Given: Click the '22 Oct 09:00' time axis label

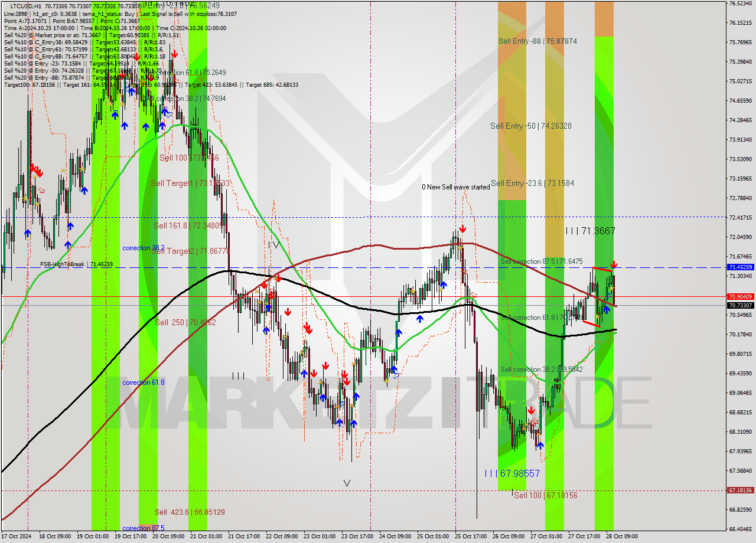Looking at the screenshot, I should pos(281,537).
